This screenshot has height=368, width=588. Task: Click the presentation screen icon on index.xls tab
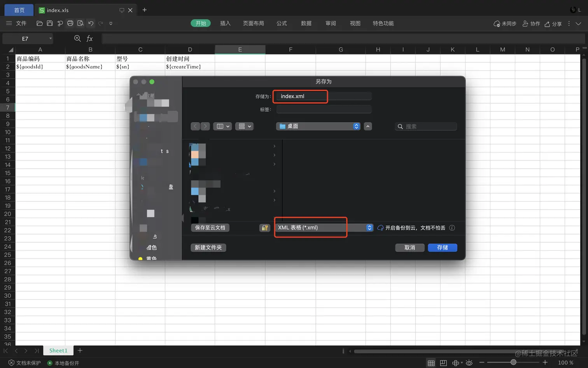(x=122, y=10)
